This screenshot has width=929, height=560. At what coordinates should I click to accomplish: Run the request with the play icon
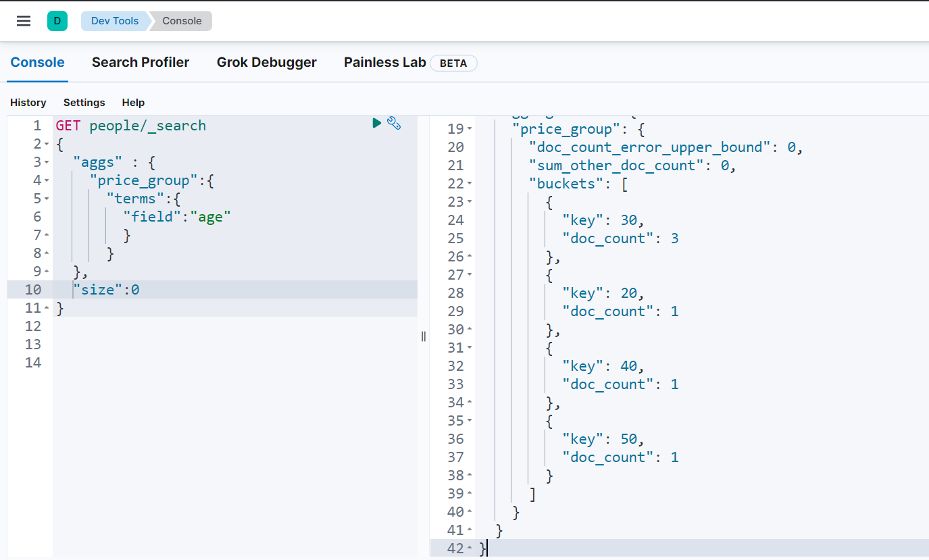point(377,123)
